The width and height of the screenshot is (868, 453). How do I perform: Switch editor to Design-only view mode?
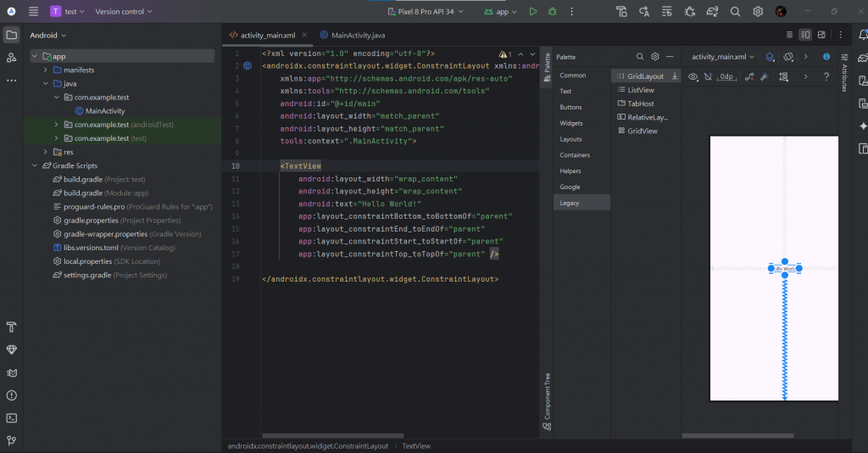tap(821, 35)
